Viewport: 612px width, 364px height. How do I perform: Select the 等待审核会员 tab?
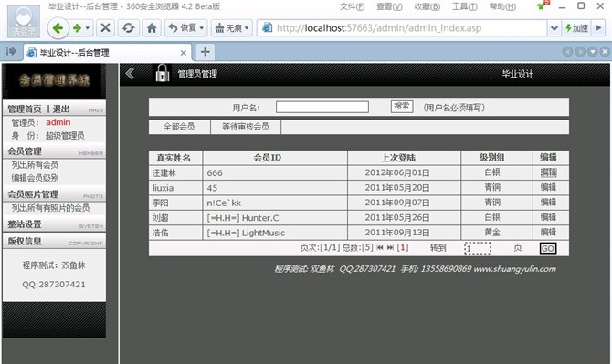click(x=246, y=127)
